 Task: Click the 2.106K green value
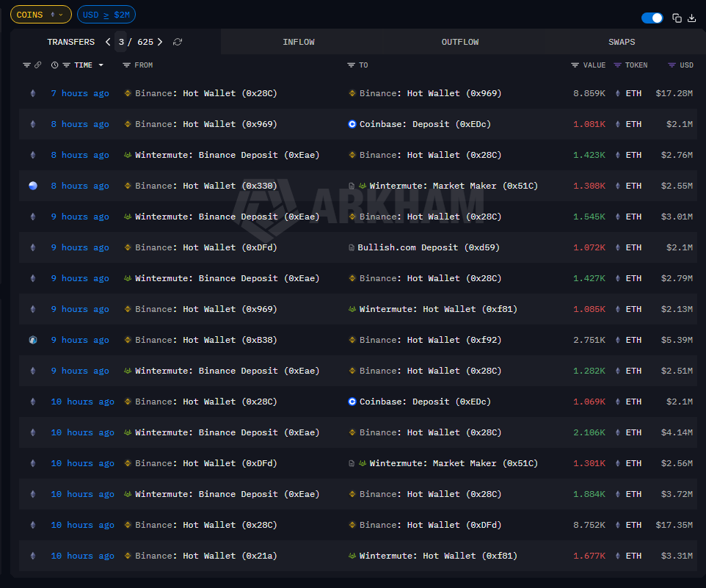[589, 432]
